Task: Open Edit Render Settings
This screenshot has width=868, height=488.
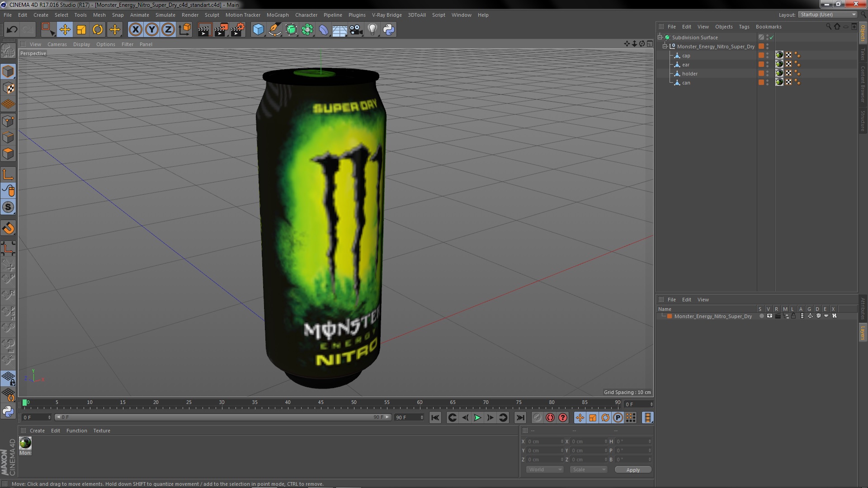Action: (238, 30)
